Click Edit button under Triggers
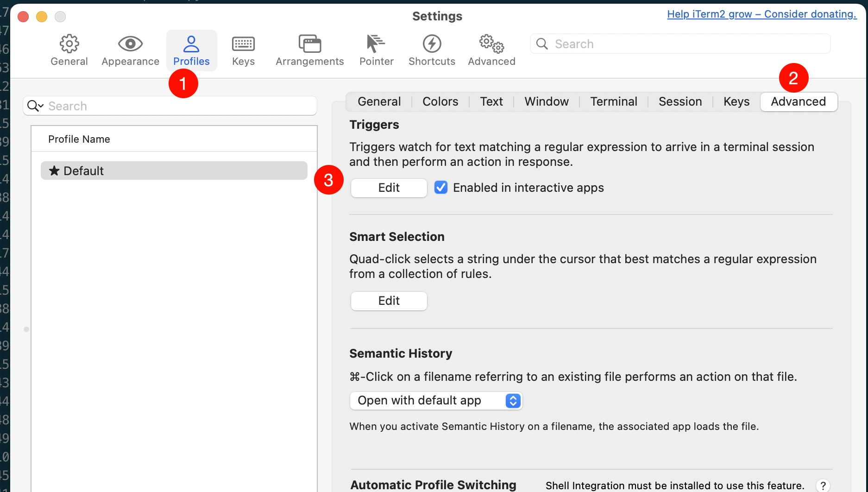This screenshot has width=868, height=492. click(389, 188)
